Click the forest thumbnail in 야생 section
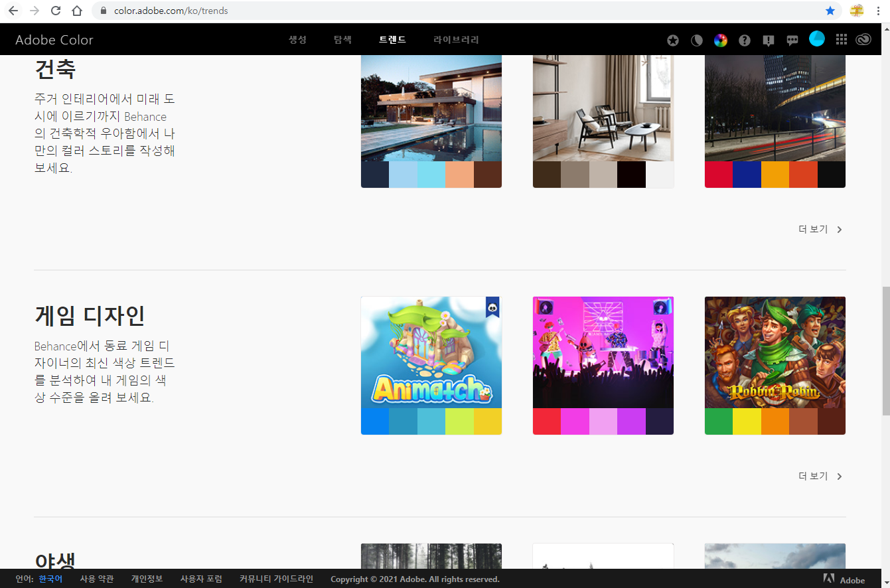Viewport: 890px width, 588px height. (431, 556)
